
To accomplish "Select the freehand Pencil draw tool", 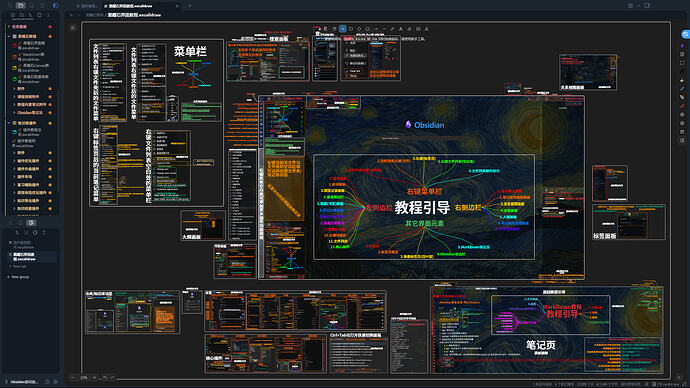I will (392, 29).
